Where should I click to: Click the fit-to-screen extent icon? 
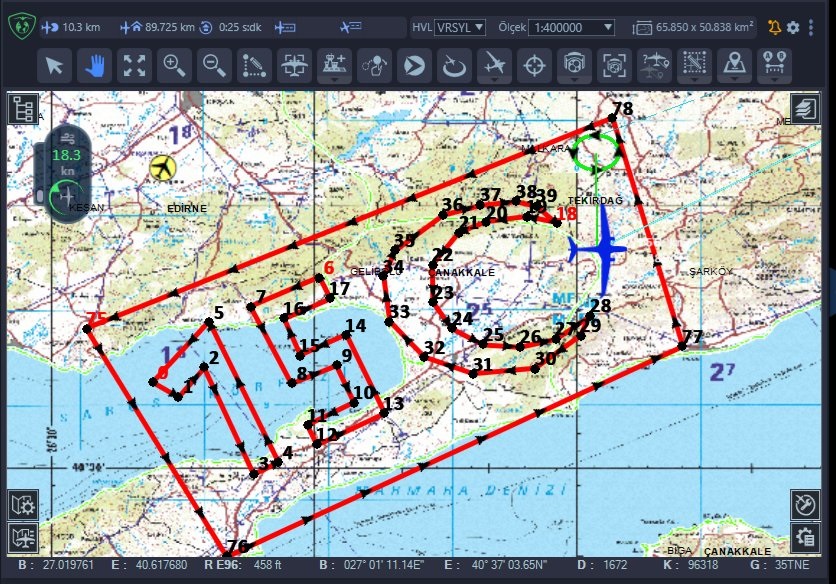pos(134,66)
